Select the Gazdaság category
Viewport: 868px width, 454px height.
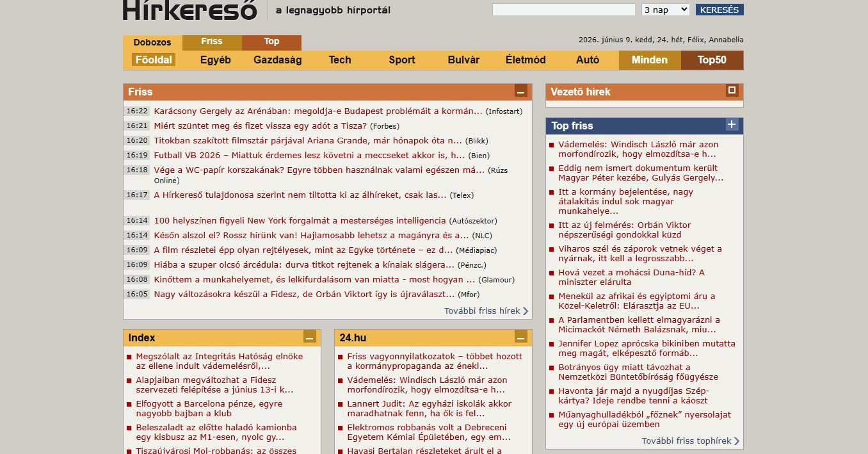278,60
